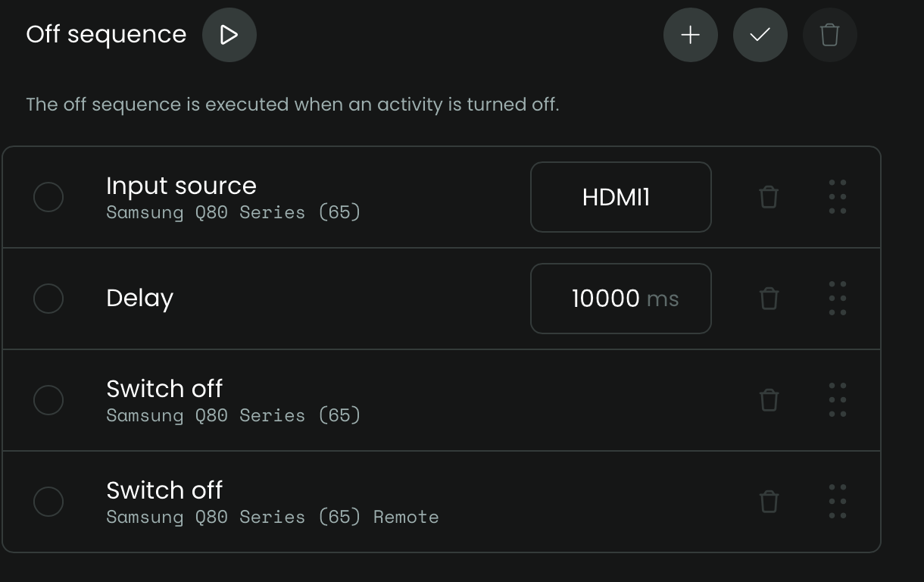The height and width of the screenshot is (582, 924).
Task: Delete the Delay step
Action: (769, 299)
